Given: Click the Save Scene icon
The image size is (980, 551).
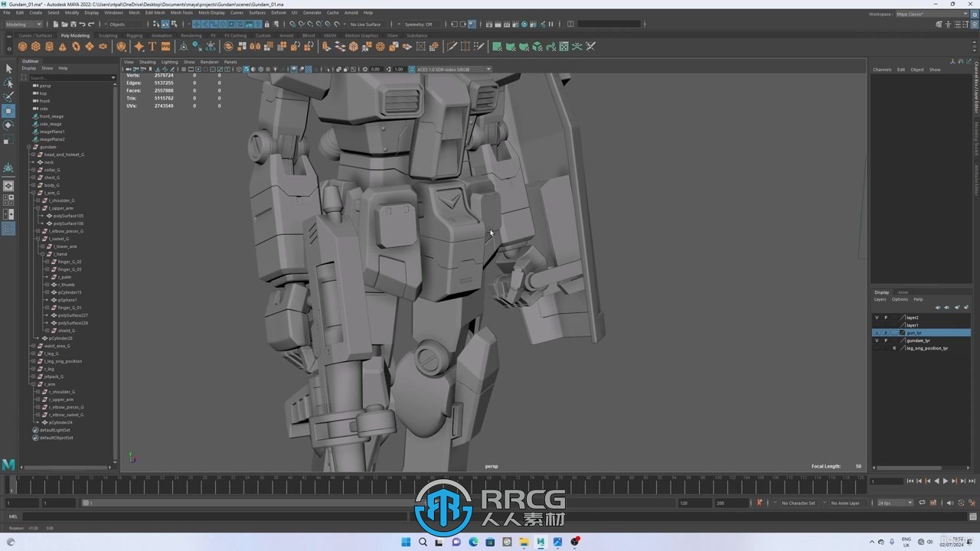Looking at the screenshot, I should [x=73, y=24].
